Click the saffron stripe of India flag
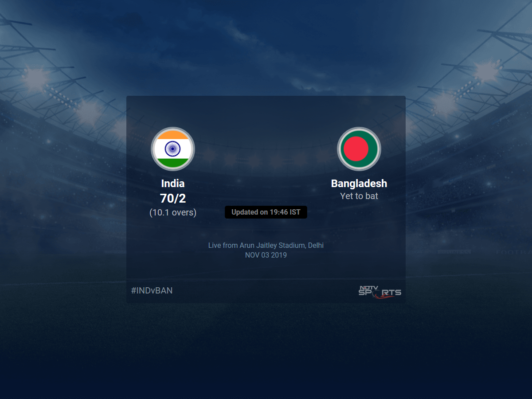This screenshot has height=399, width=532. point(173,135)
